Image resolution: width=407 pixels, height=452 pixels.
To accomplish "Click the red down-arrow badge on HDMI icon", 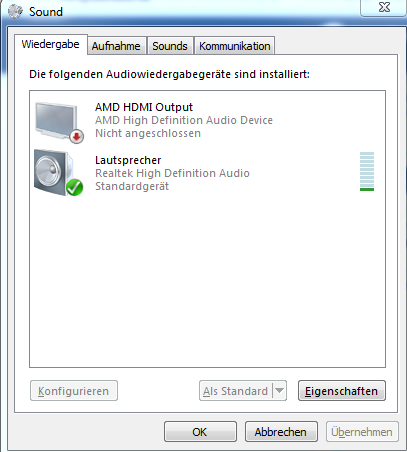I will tap(77, 136).
